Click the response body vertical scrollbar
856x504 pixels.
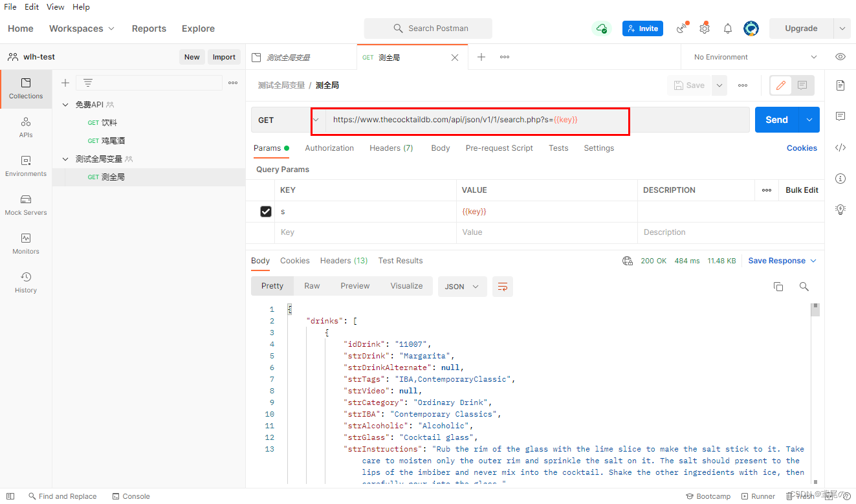(x=816, y=311)
